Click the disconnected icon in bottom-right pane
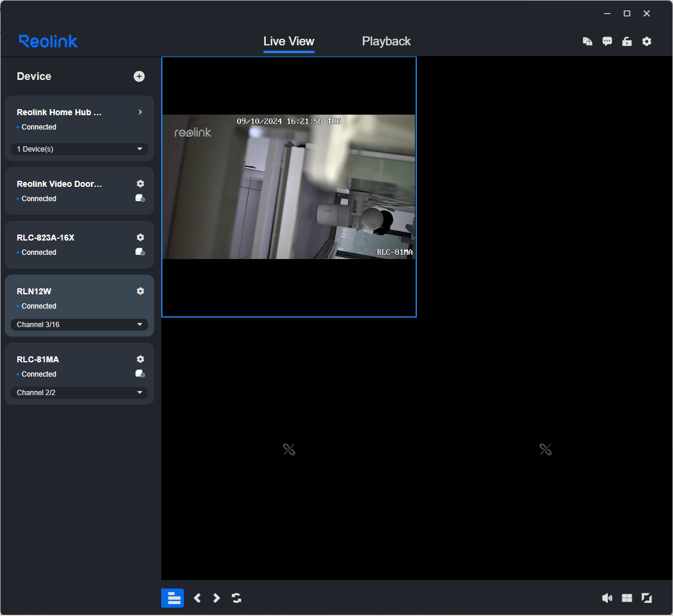This screenshot has height=616, width=673. coord(545,449)
